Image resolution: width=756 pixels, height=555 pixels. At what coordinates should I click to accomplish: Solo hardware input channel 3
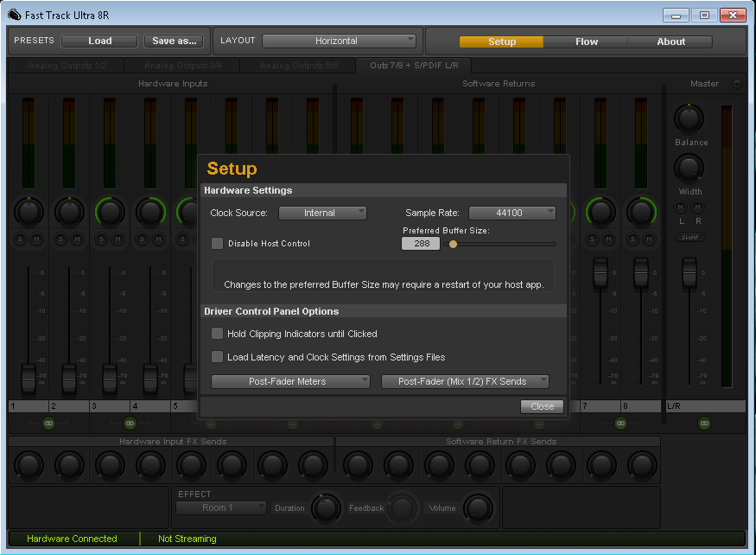pos(101,239)
